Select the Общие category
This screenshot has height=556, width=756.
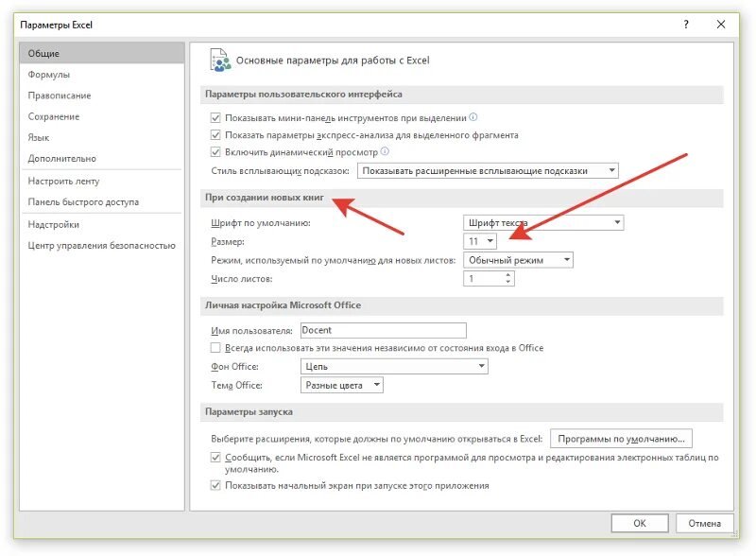click(x=102, y=53)
